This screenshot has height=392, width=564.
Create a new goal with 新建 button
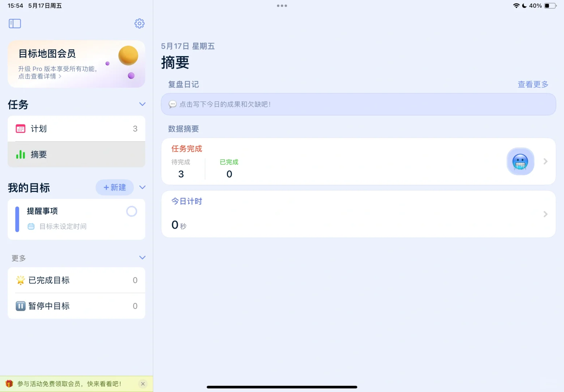click(x=115, y=187)
